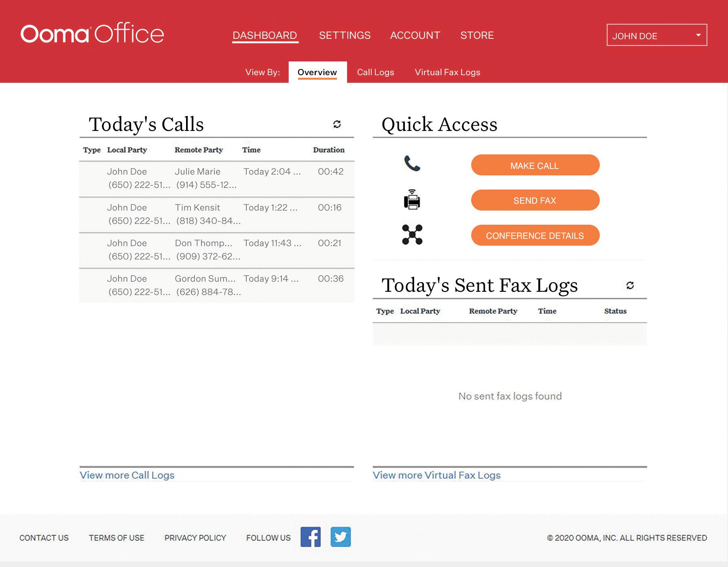Screen dimensions: 728x567
Task: Click the 00:42 call duration
Action: (331, 172)
